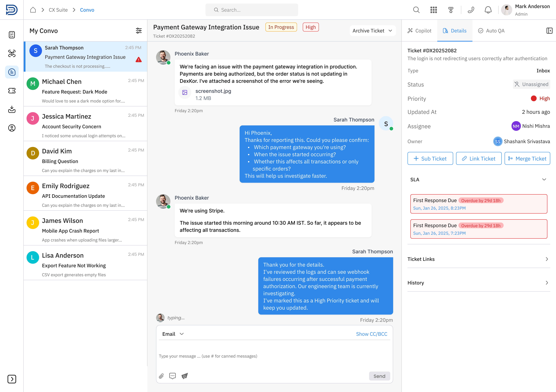This screenshot has width=556, height=392.
Task: Collapse the right details panel icon
Action: coord(549,31)
